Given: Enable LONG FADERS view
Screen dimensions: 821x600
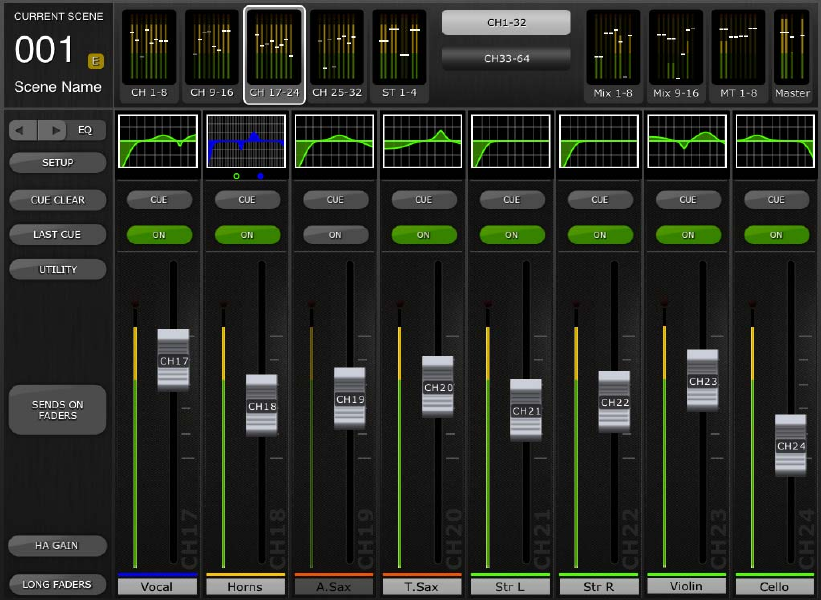Looking at the screenshot, I should 57,584.
